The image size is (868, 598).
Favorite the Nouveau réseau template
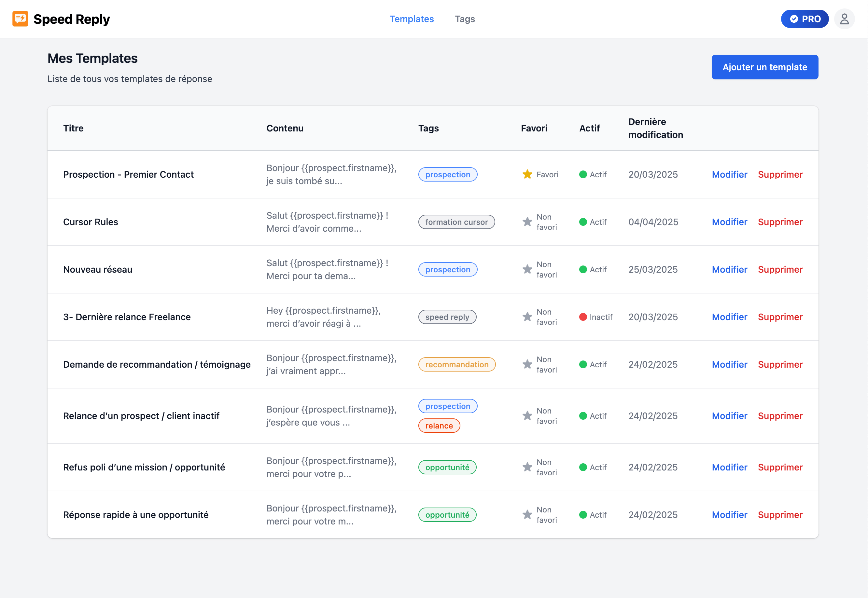527,269
